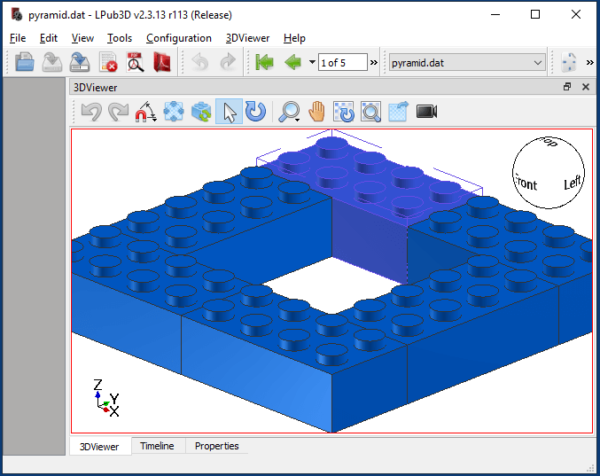Select the 3DViewer bottom tab
Image resolution: width=600 pixels, height=476 pixels.
(x=99, y=447)
